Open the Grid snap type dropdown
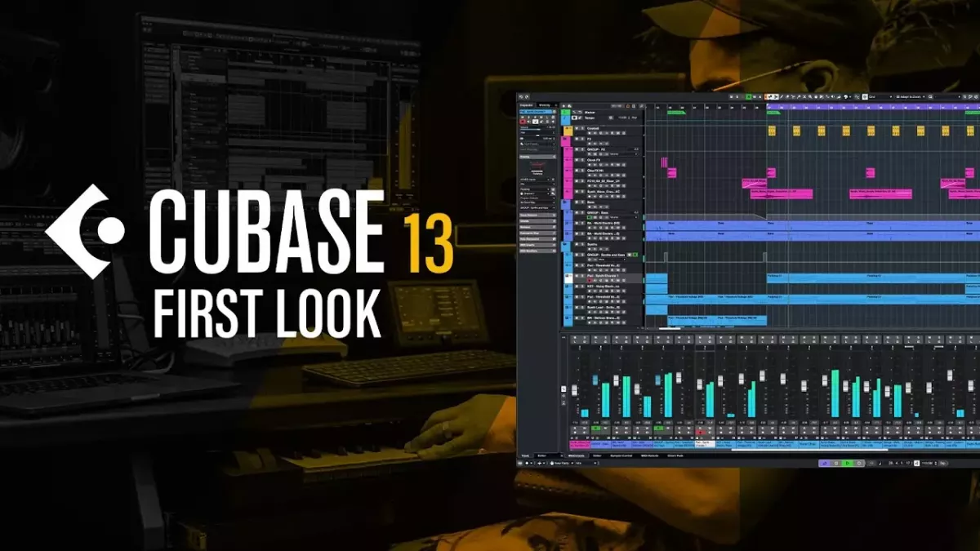The width and height of the screenshot is (980, 551). click(880, 96)
